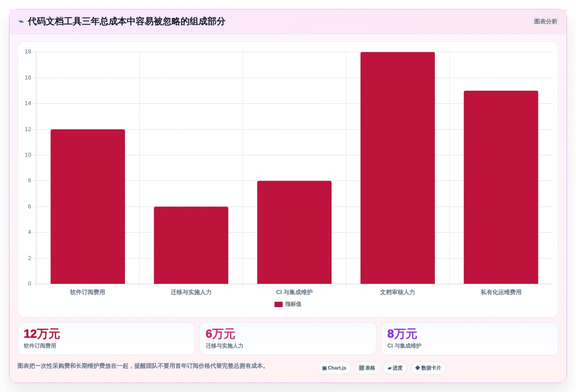This screenshot has width=576, height=392.
Task: Select the CI 与集成维护 bar in chart
Action: (294, 232)
